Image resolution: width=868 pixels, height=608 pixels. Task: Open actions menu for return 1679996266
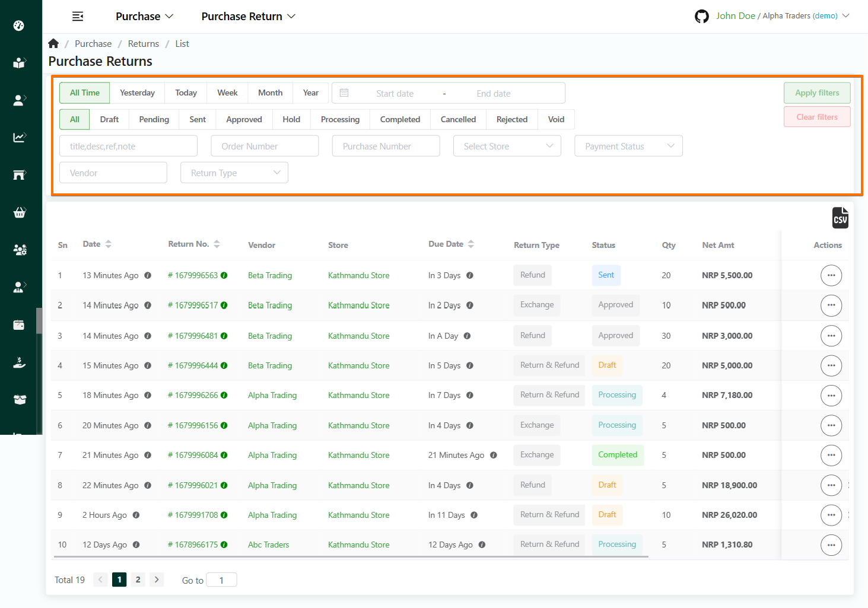click(831, 396)
